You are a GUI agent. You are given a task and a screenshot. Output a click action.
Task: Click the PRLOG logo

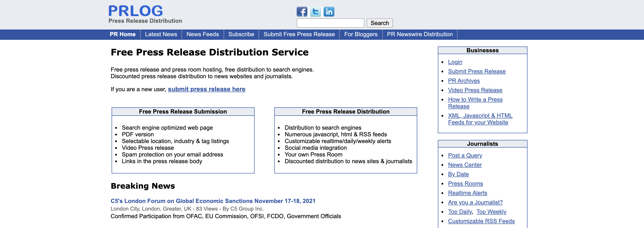[135, 11]
